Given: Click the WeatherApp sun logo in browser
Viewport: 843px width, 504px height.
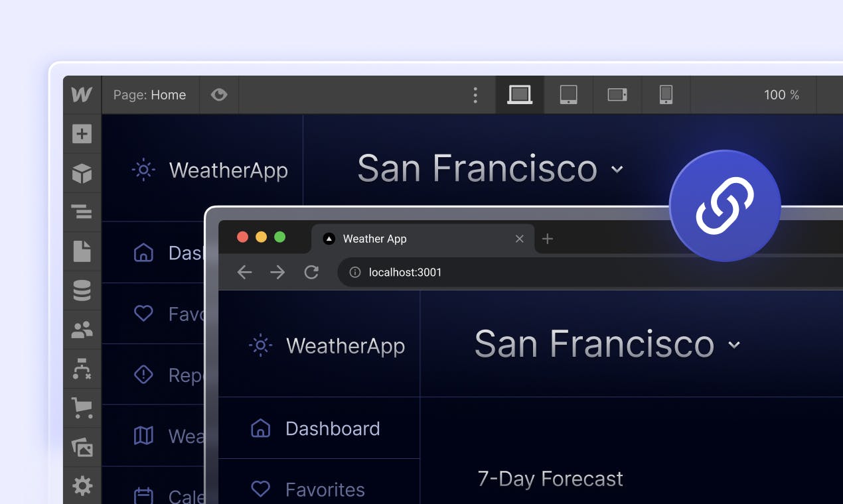Looking at the screenshot, I should coord(260,346).
